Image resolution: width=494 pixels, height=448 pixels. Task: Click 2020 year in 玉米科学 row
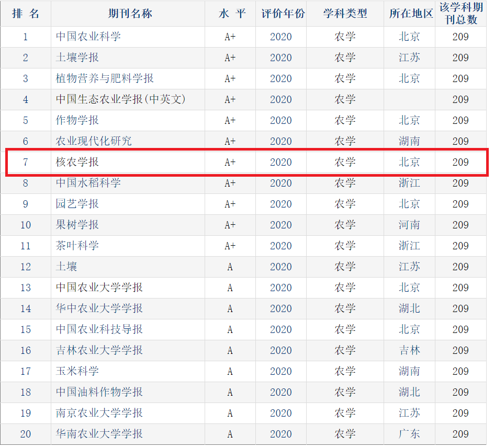click(x=280, y=372)
